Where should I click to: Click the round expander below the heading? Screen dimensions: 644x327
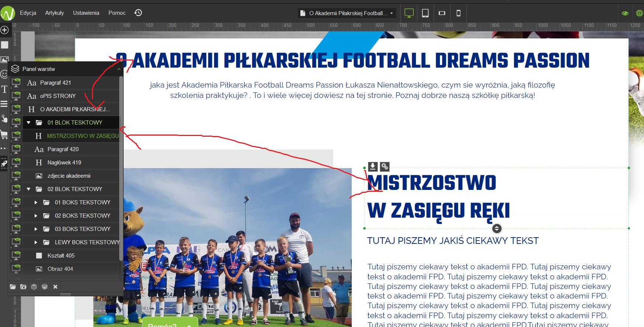point(497,228)
